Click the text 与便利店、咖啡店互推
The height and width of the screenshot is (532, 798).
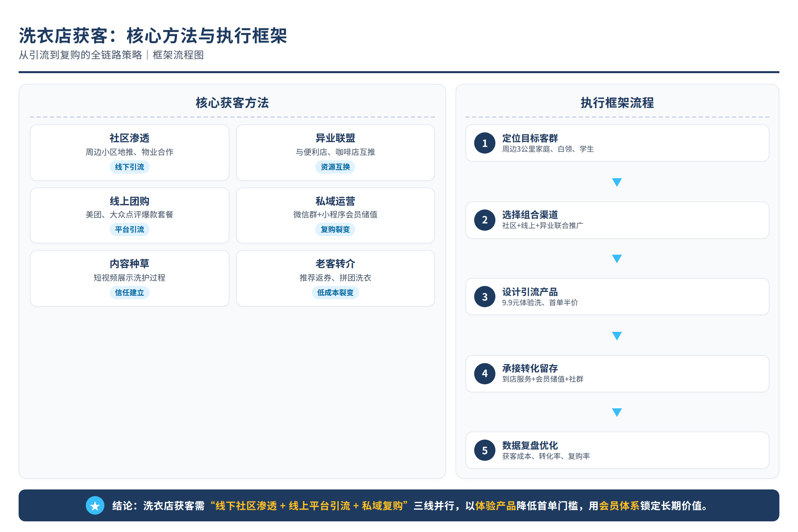(x=335, y=152)
